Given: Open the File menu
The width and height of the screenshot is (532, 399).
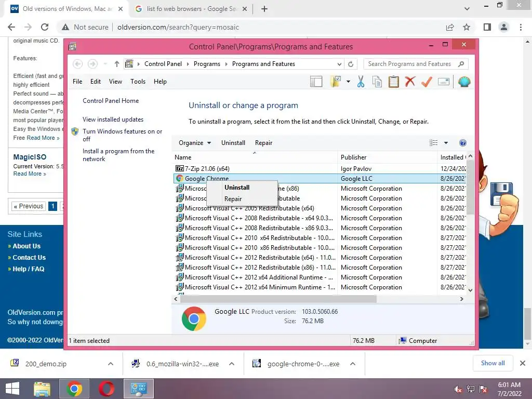Looking at the screenshot, I should (x=77, y=82).
